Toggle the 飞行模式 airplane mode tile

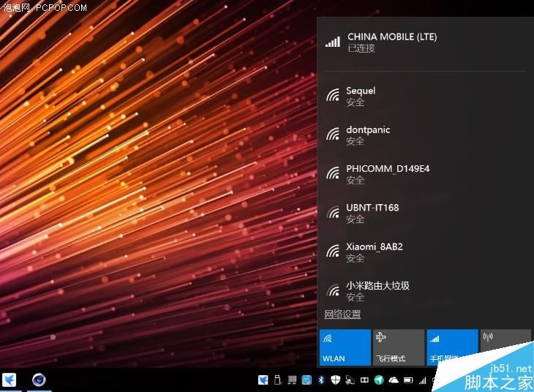(399, 347)
